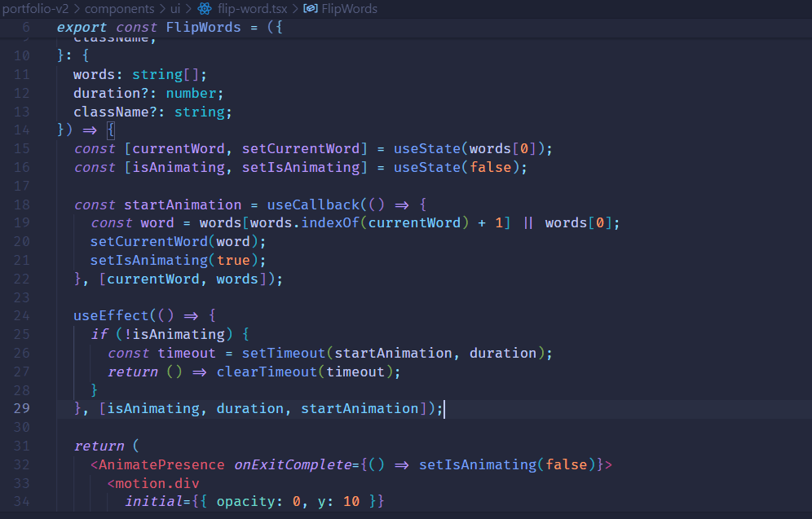
Task: Select the FlipWords symbol breadcrumb
Action: (351, 9)
